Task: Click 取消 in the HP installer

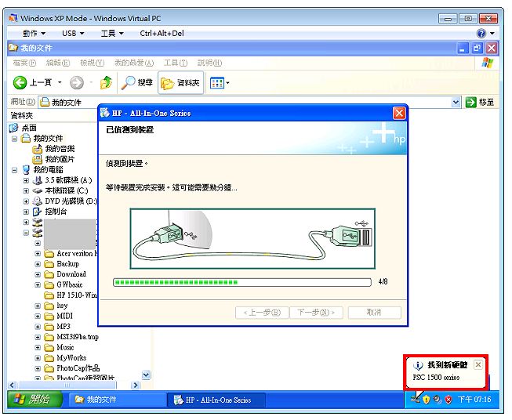Action: 374,313
